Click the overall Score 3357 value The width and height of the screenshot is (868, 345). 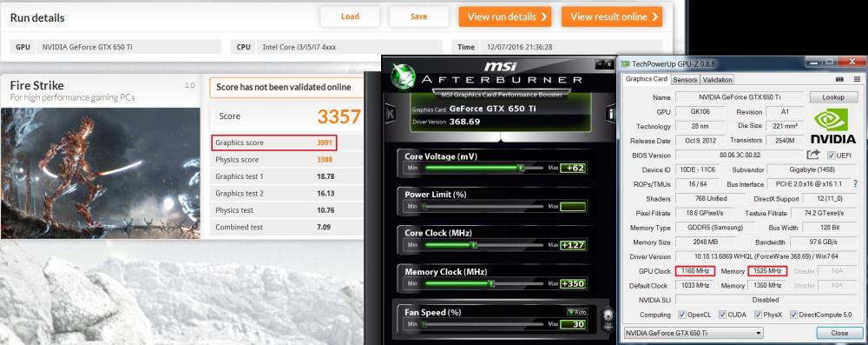[x=339, y=116]
